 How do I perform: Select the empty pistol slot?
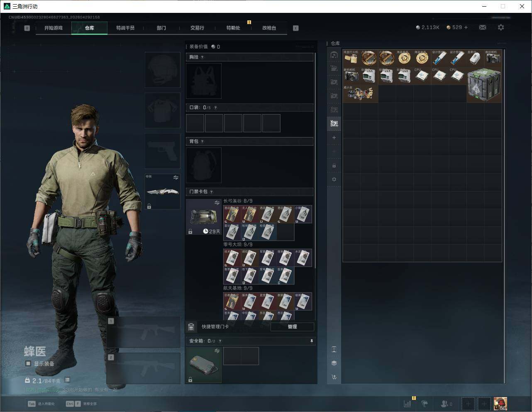click(162, 151)
